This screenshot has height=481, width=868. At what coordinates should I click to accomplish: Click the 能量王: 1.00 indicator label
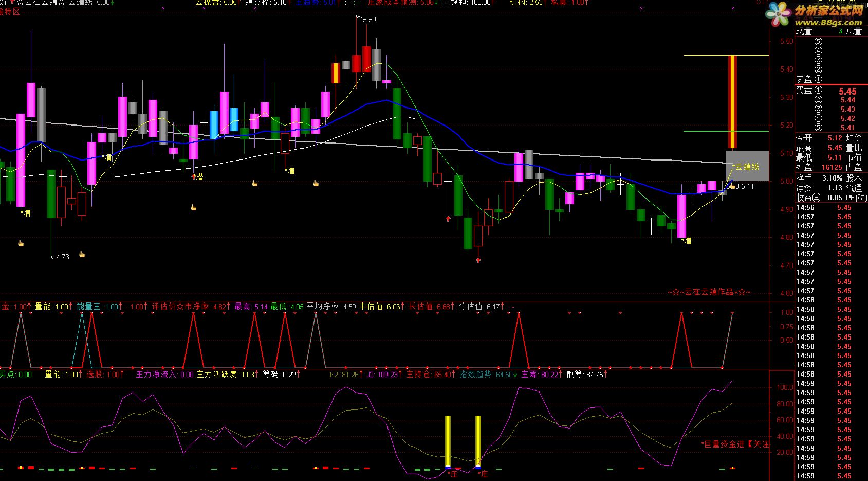[100, 307]
